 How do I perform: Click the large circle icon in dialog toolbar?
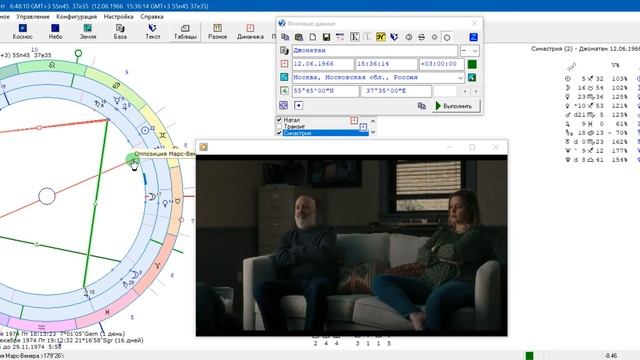447,38
